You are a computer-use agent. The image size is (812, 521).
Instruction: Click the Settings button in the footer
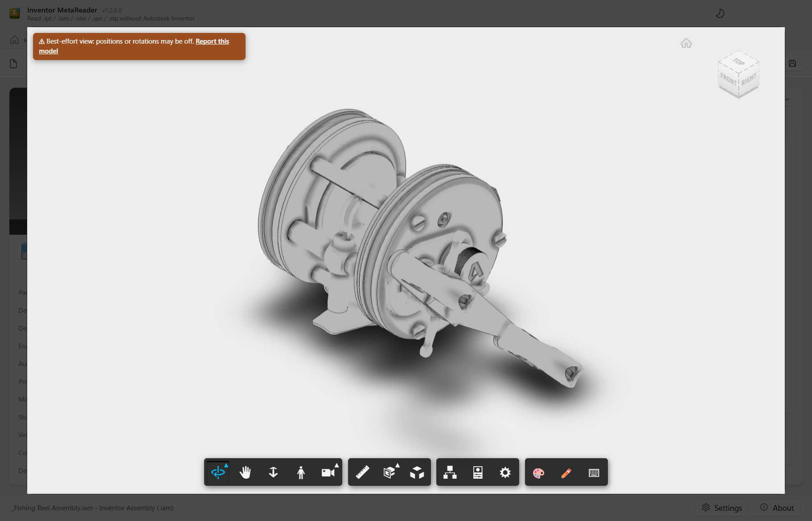(x=722, y=508)
